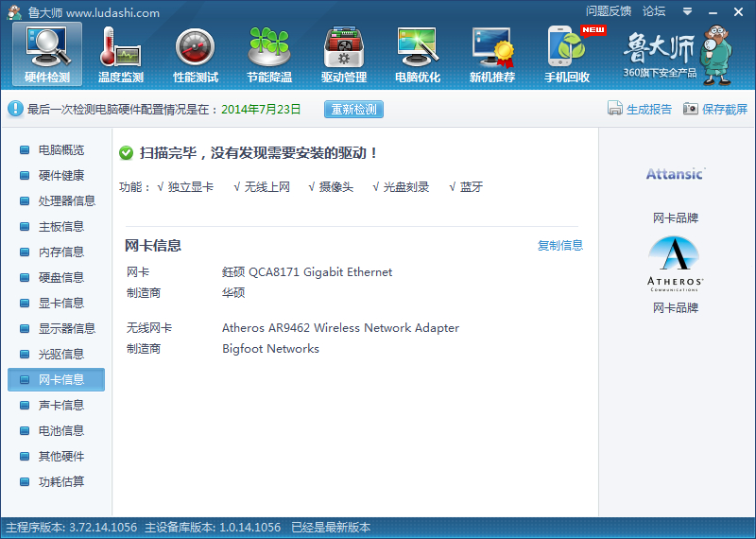756x539 pixels.
Task: Click 主设备库版本 1.0.14.1056 in status bar
Action: (x=213, y=527)
